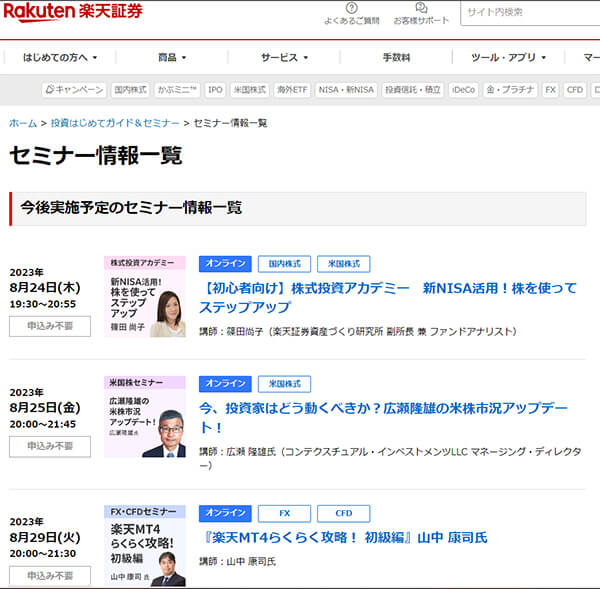The image size is (600, 589).
Task: Click 米国株式 tag on 8月24日 seminar
Action: click(x=344, y=264)
